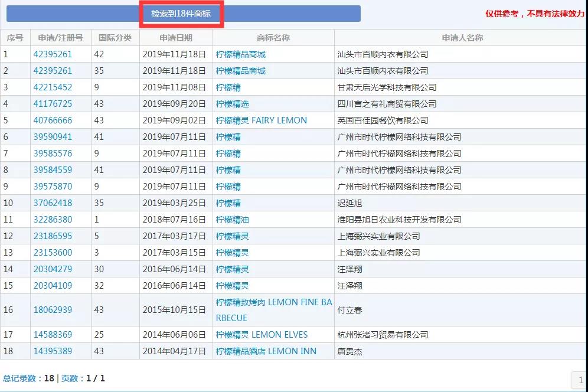
Task: Click trademark 柠檬精 in row 9
Action: coord(228,187)
